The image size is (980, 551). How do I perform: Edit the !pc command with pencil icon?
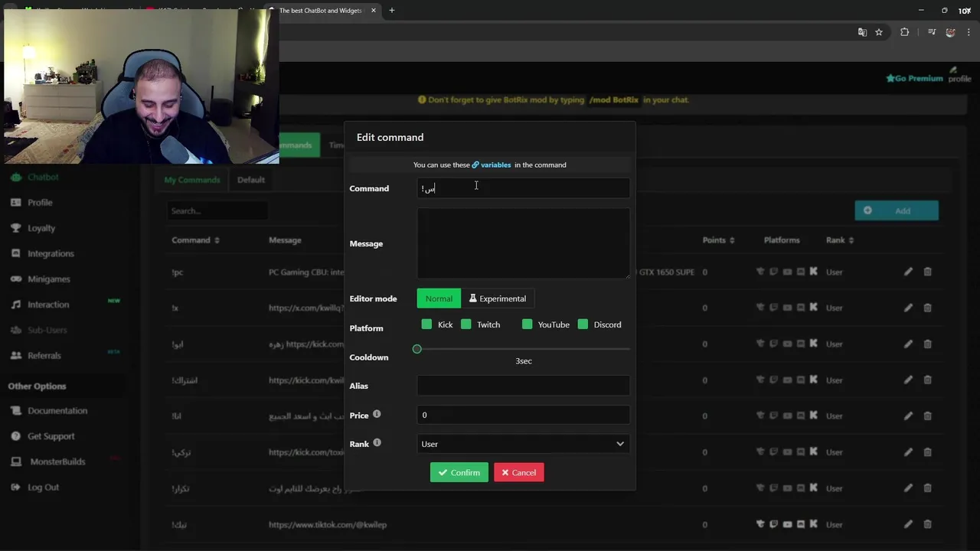click(908, 272)
